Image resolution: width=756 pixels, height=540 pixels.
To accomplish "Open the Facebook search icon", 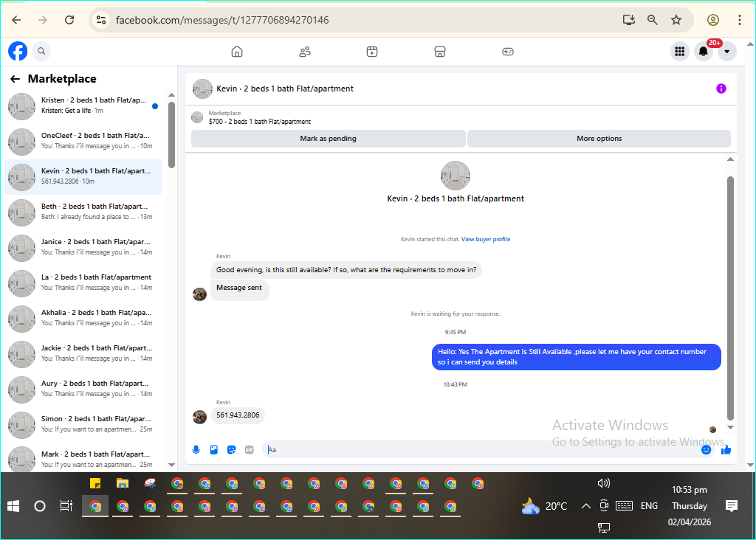I will click(x=41, y=51).
